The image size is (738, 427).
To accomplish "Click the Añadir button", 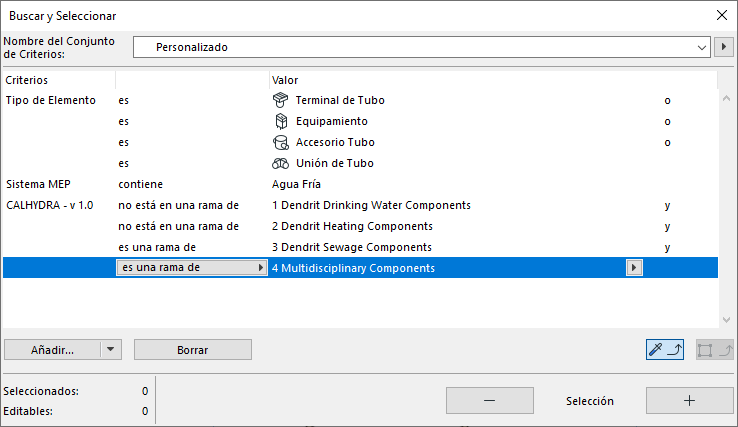I will 52,350.
